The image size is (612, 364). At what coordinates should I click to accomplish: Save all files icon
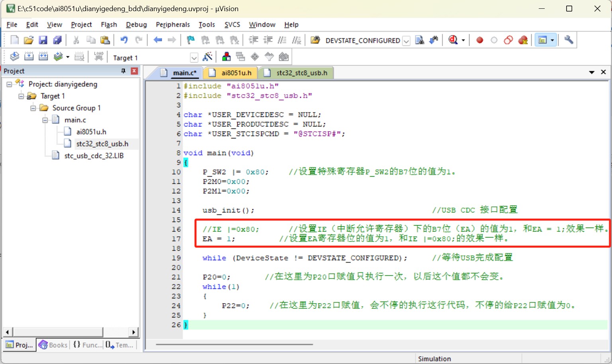(x=57, y=40)
